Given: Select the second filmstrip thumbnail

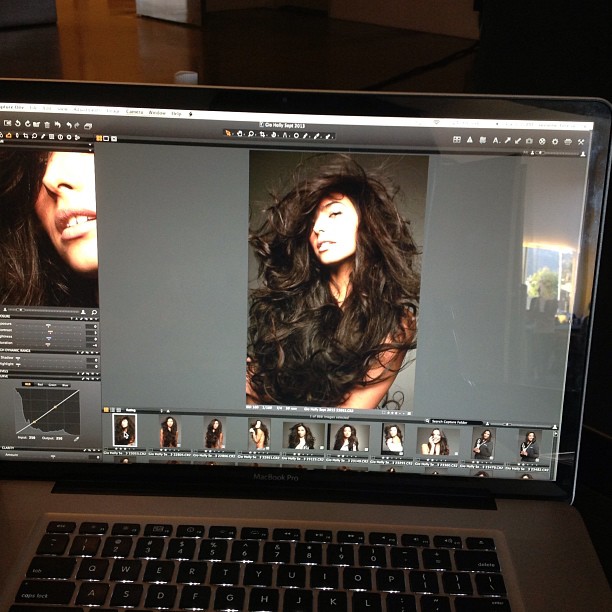Looking at the screenshot, I should (x=169, y=431).
